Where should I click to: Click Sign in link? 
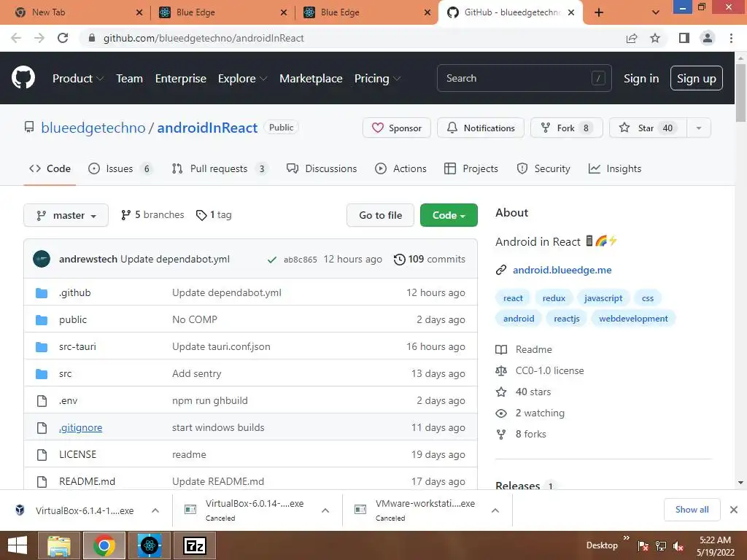641,79
